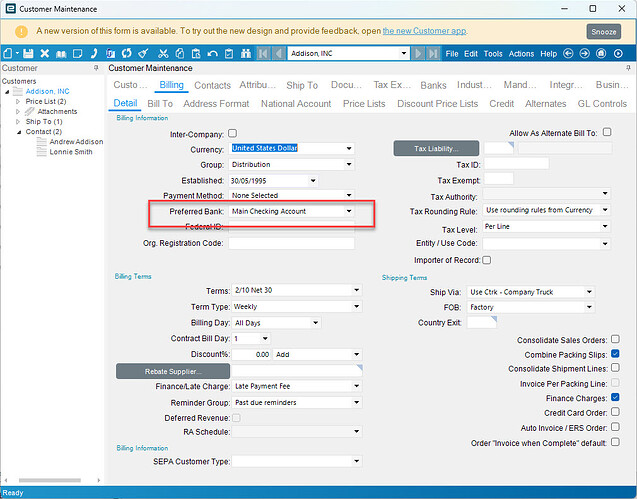Open the Bill To sub-tab
The width and height of the screenshot is (637, 499).
(x=160, y=104)
